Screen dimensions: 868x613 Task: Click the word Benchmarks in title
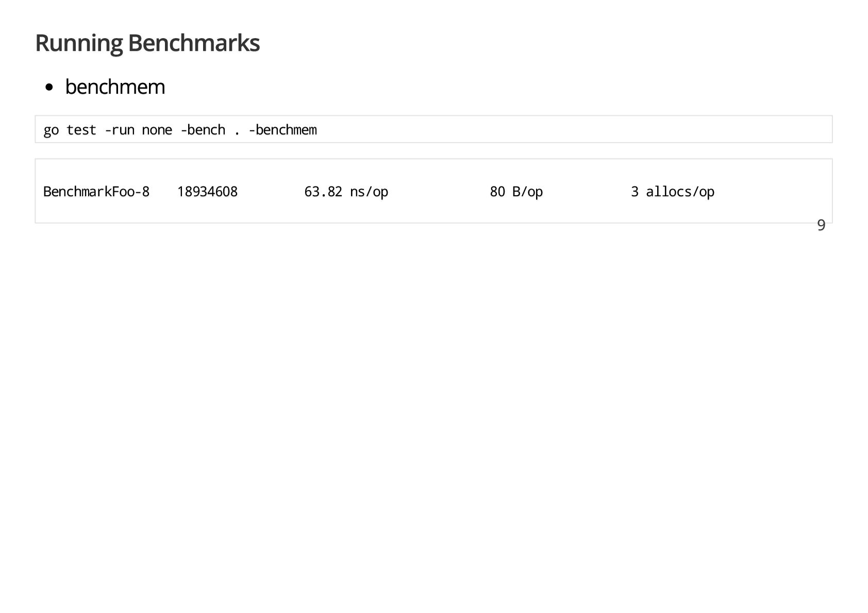pos(193,43)
